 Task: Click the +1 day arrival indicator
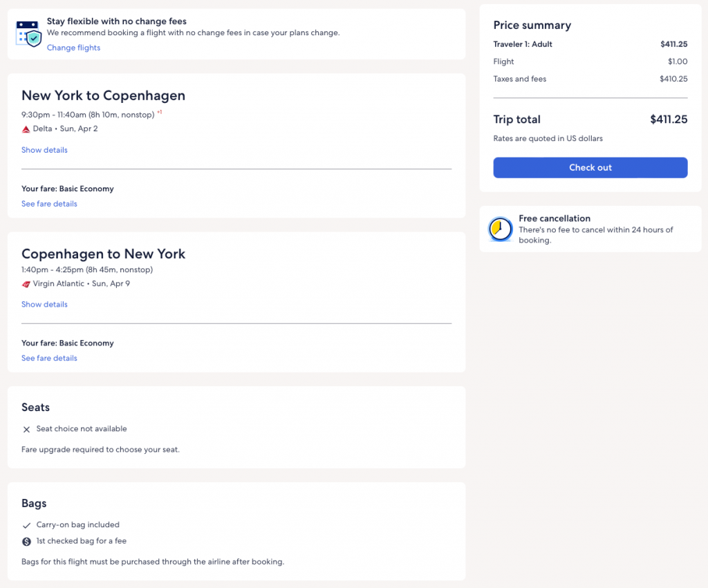[x=159, y=112]
